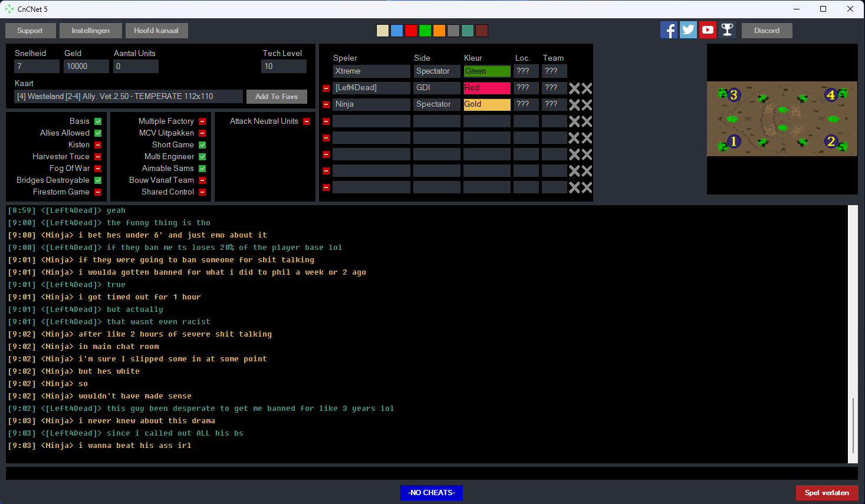865x504 pixels.
Task: Pick the orange color swatch
Action: [439, 31]
